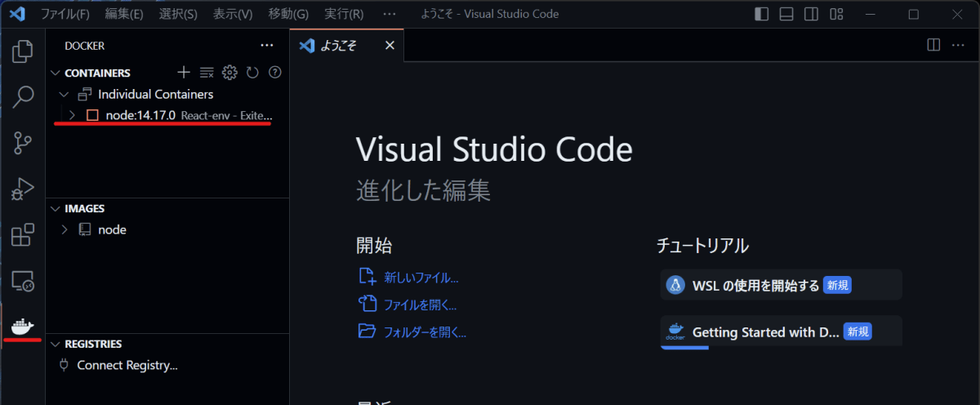Image resolution: width=980 pixels, height=405 pixels.
Task: Add a new container with plus icon
Action: (x=184, y=73)
